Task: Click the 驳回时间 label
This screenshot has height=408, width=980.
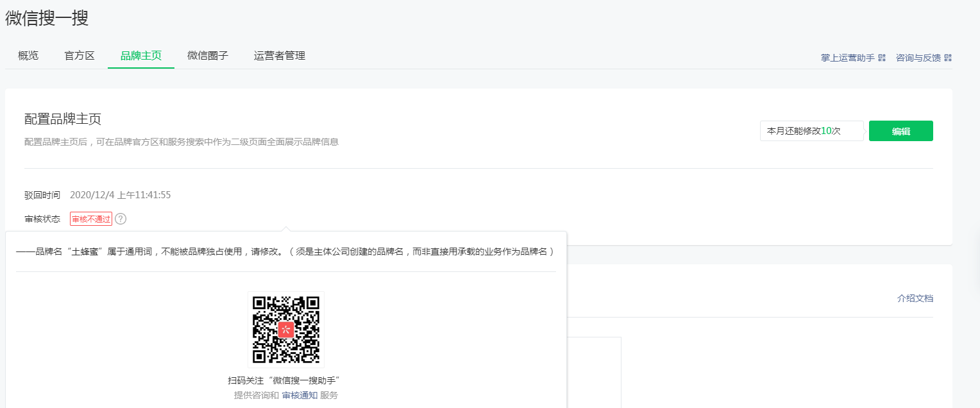Action: (x=42, y=195)
